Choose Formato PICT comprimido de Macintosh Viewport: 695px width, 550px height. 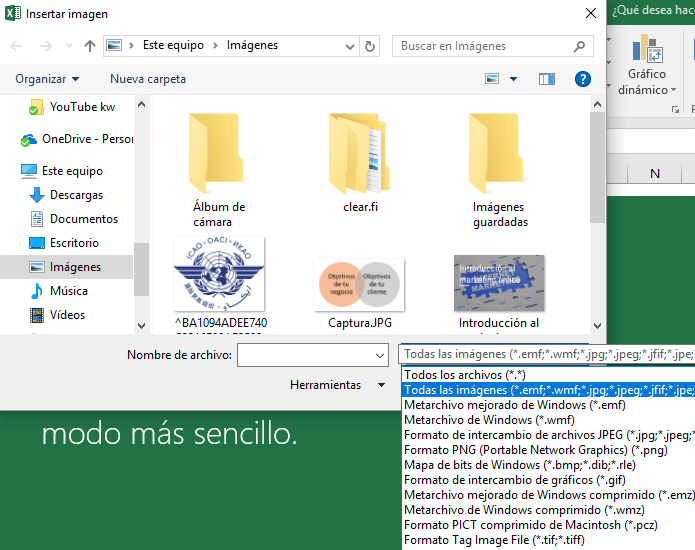pyautogui.click(x=548, y=525)
